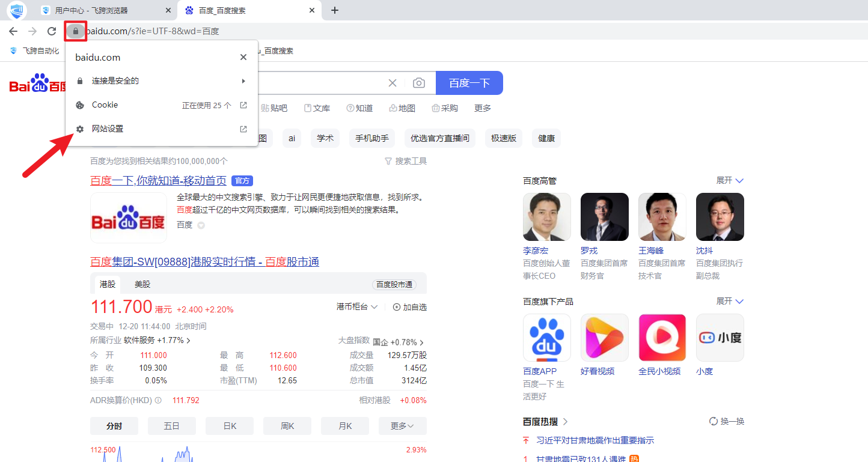Expand arrow beside 连接是安全的
The image size is (868, 462).
click(x=243, y=81)
